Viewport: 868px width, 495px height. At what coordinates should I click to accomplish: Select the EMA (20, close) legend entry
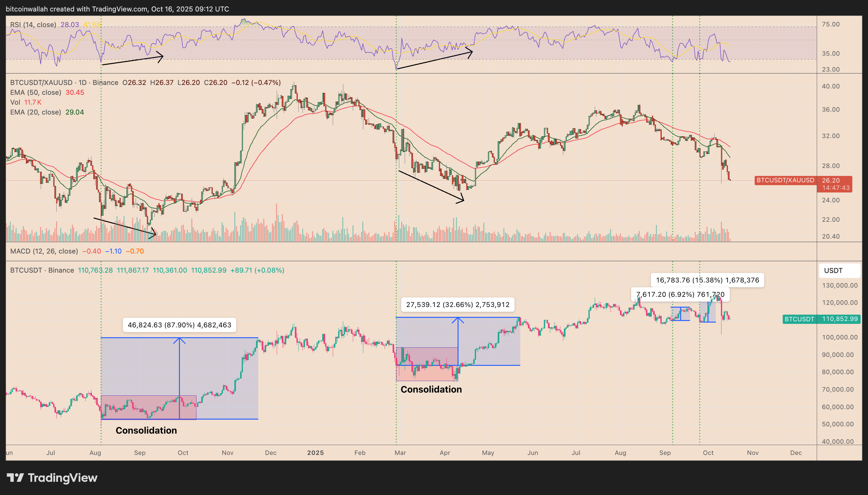coord(36,112)
